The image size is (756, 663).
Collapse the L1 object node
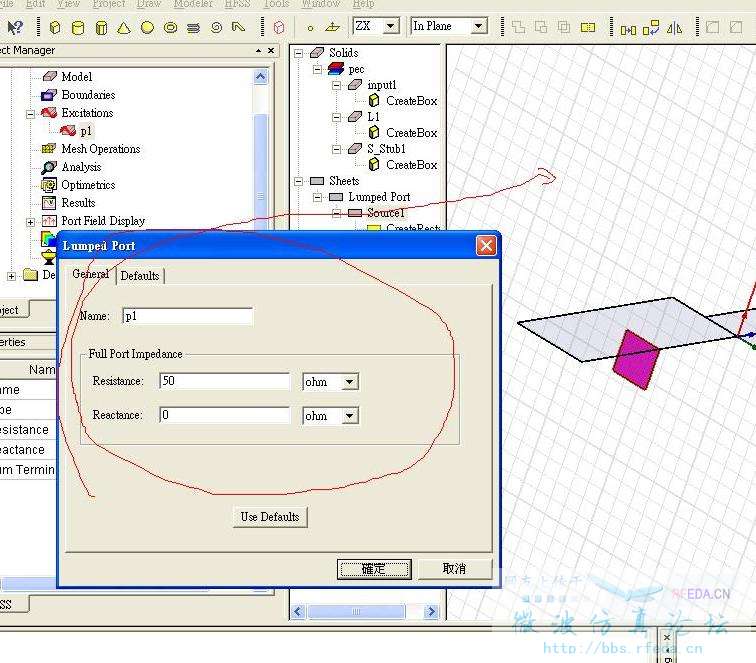337,117
